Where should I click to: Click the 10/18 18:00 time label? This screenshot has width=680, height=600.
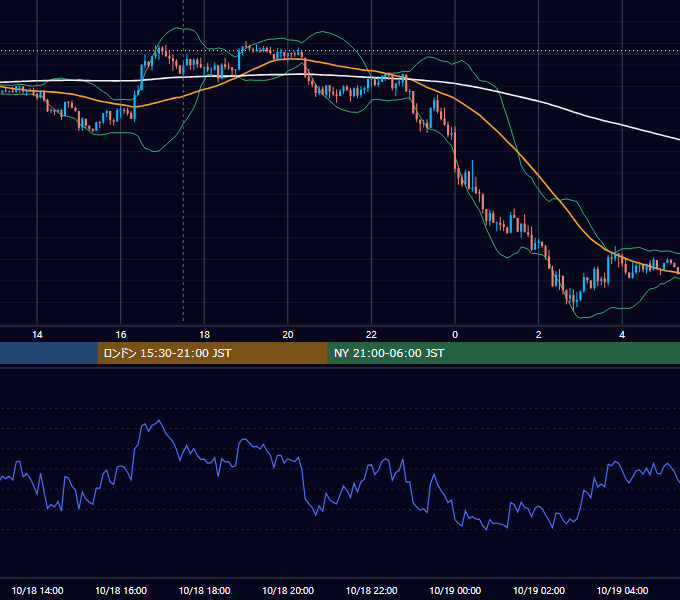204,590
